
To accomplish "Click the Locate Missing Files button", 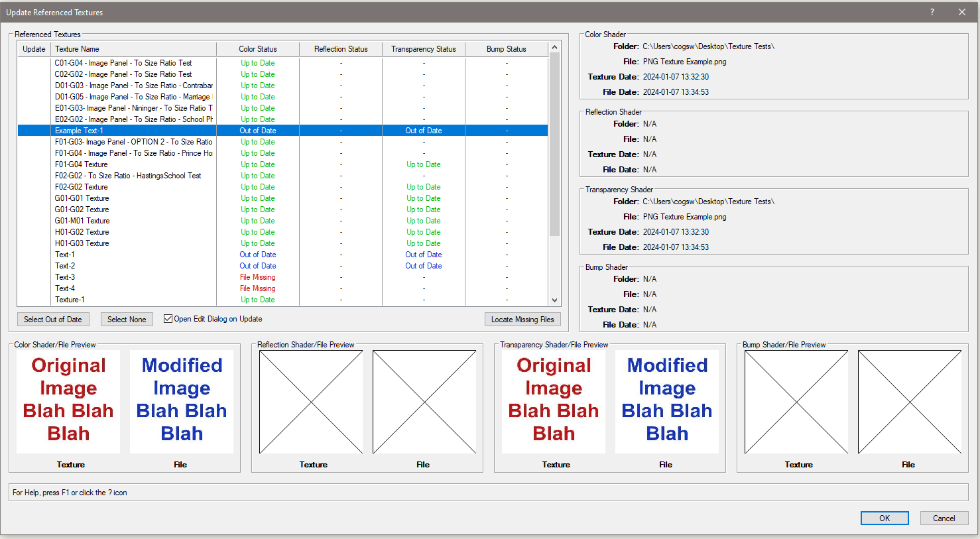I will point(522,319).
